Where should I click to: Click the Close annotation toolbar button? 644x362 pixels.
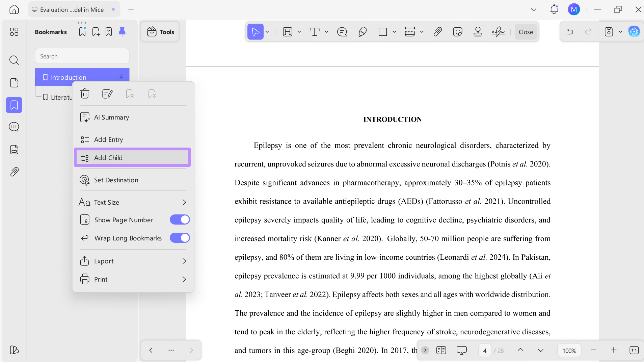(526, 32)
